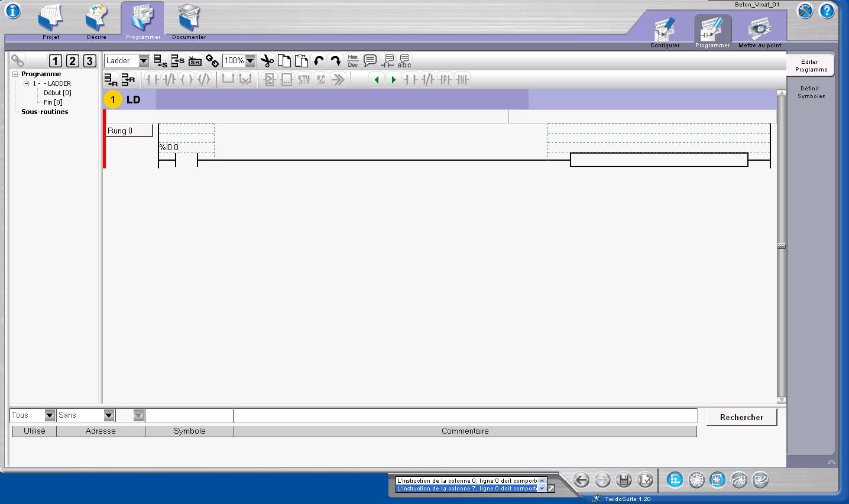Collapse the 1 - - LADDER node
Image resolution: width=849 pixels, height=504 pixels.
pos(26,83)
